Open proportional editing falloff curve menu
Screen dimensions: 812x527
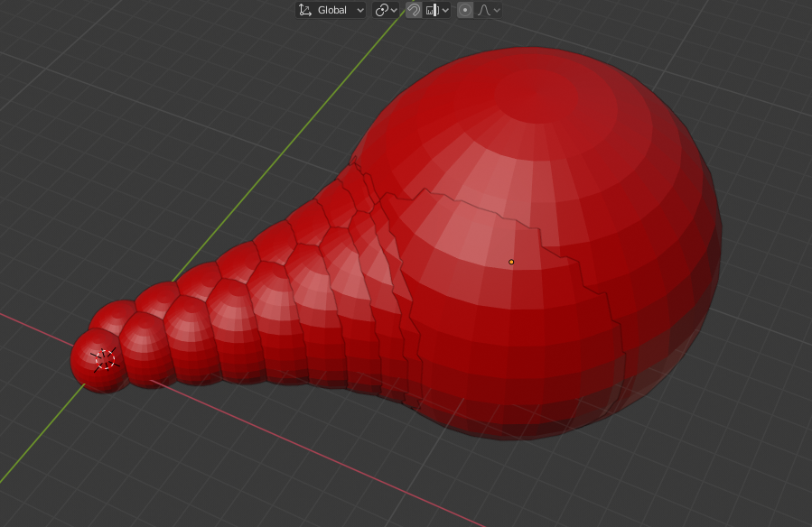point(489,10)
